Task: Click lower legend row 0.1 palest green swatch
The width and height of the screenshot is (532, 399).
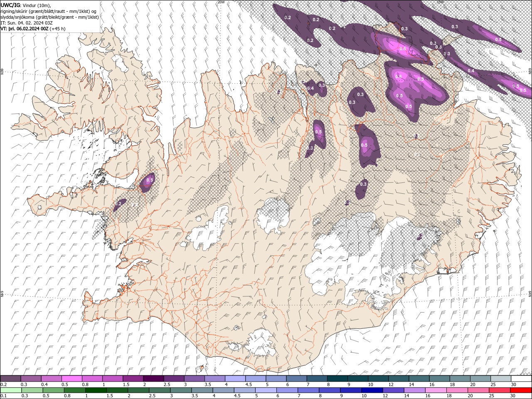Action: pos(11,390)
